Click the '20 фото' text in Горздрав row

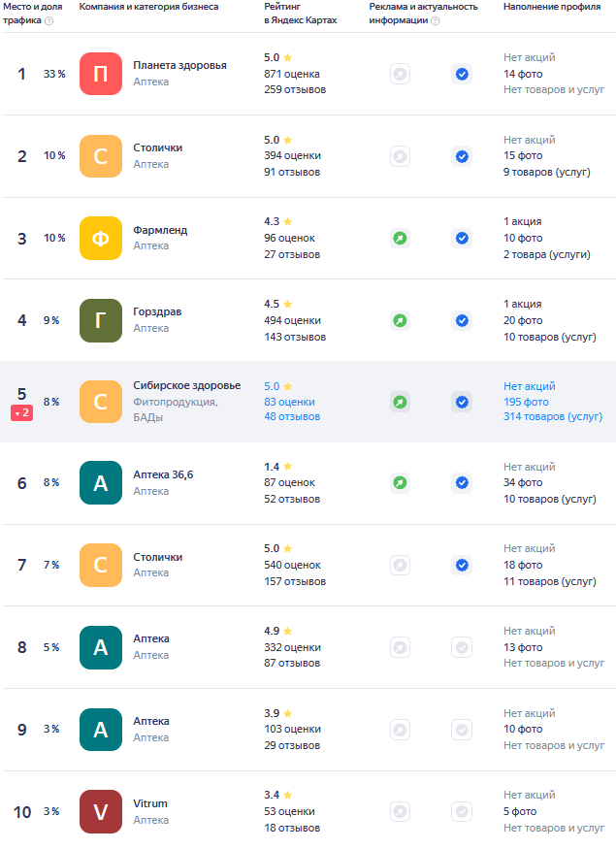coord(523,320)
